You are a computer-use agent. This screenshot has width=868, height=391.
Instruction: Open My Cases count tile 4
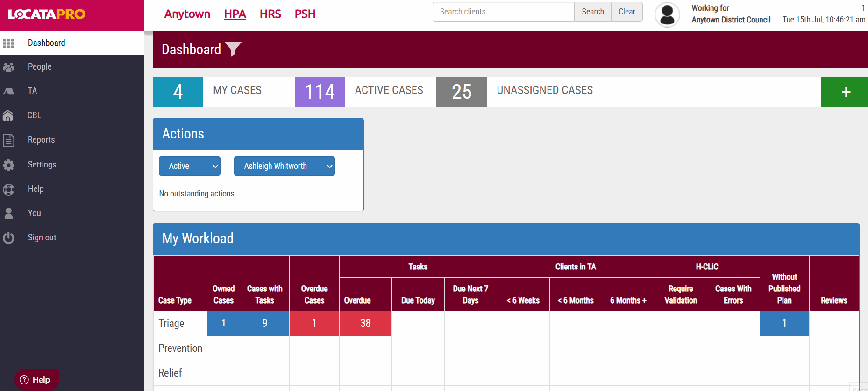(x=178, y=92)
